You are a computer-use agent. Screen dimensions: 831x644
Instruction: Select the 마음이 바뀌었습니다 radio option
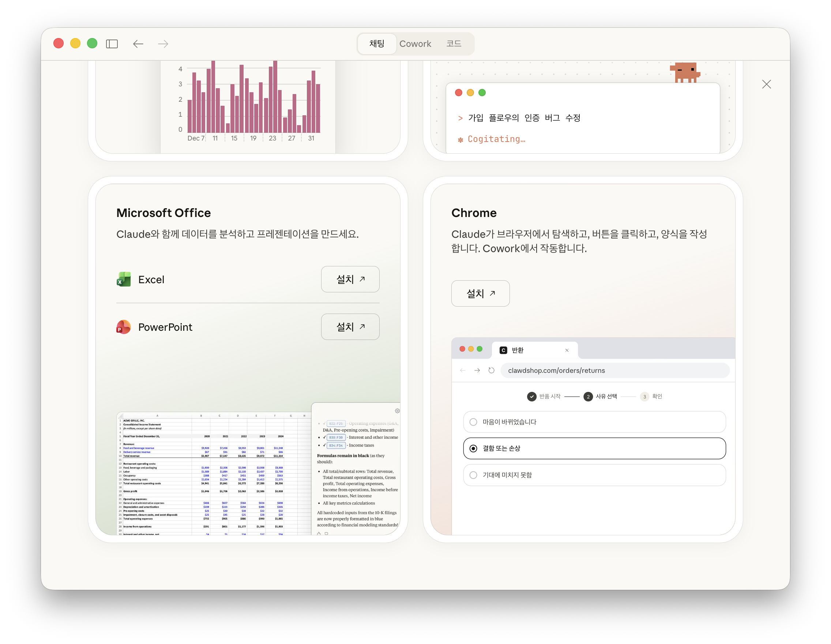pyautogui.click(x=473, y=422)
